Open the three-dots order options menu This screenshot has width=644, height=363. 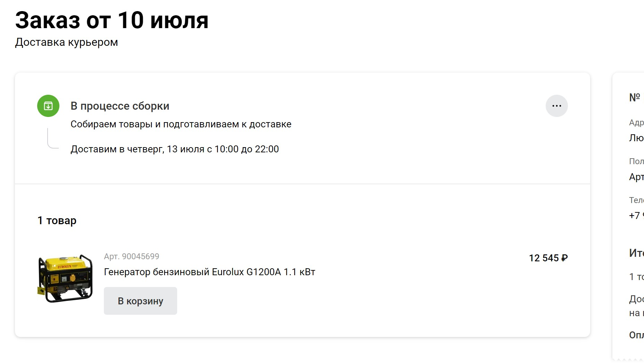[x=556, y=106]
